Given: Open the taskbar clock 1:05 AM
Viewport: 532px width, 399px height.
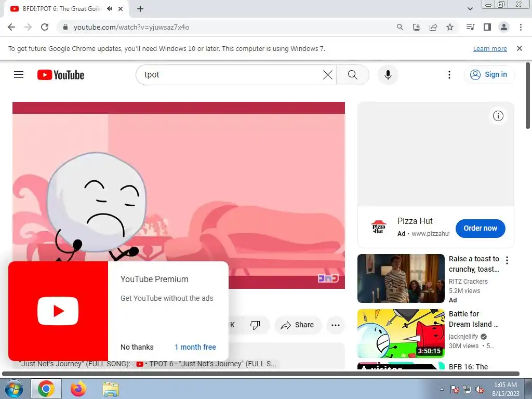Looking at the screenshot, I should [x=506, y=389].
